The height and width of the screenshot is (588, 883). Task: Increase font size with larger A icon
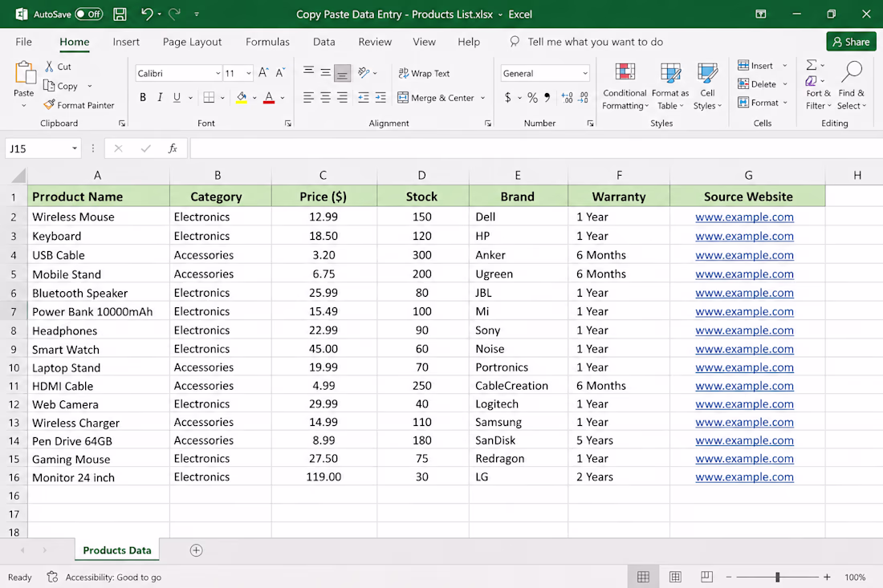coord(263,72)
